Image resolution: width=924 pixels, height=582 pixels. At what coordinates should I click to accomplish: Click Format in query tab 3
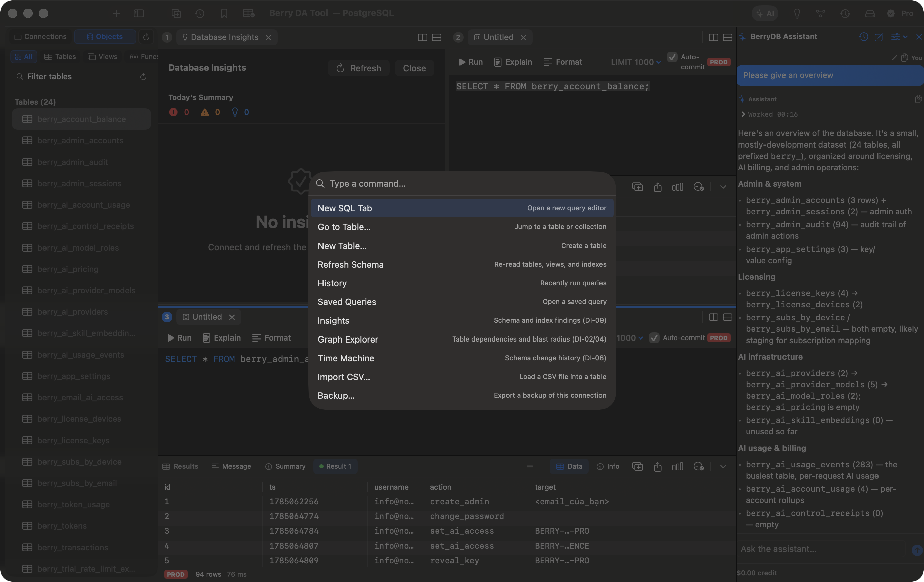click(x=271, y=338)
